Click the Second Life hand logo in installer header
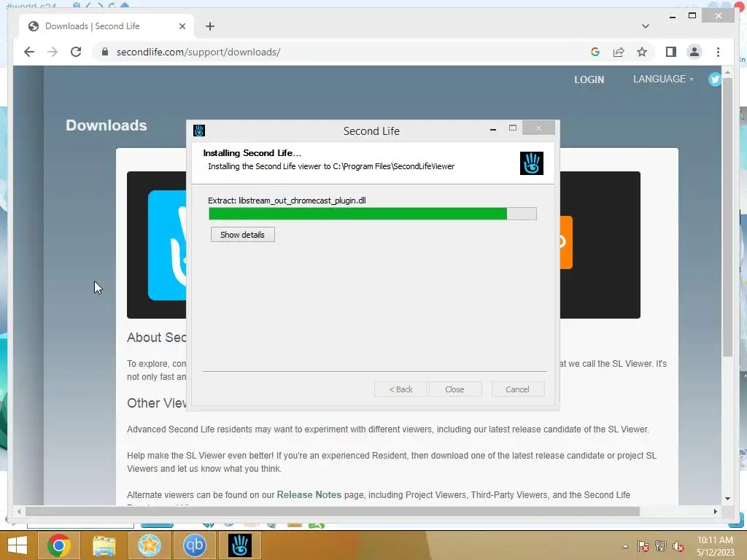The height and width of the screenshot is (560, 747). 532,163
